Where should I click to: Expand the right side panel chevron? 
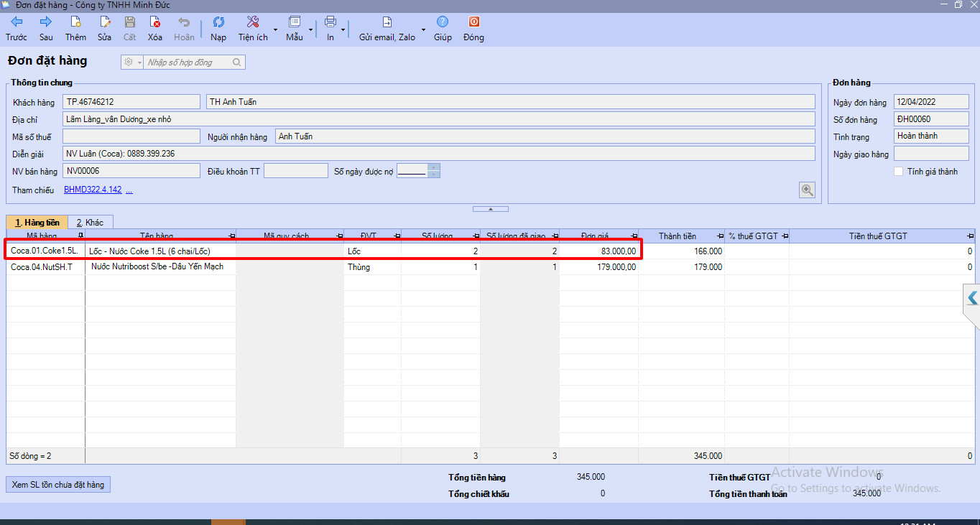972,298
